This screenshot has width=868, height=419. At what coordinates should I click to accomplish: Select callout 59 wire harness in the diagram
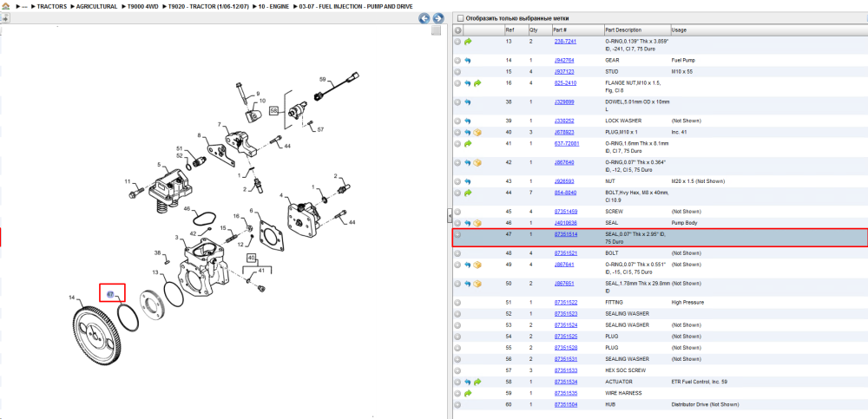tap(323, 79)
